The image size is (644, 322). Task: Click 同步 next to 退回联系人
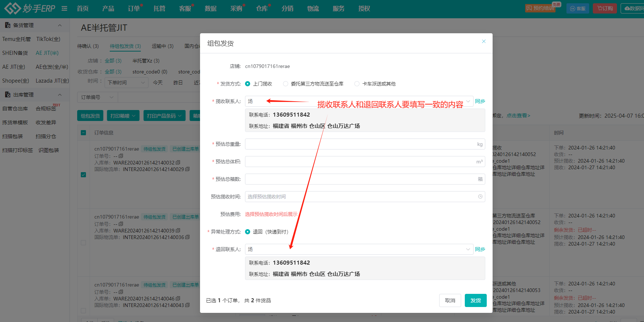pos(480,249)
